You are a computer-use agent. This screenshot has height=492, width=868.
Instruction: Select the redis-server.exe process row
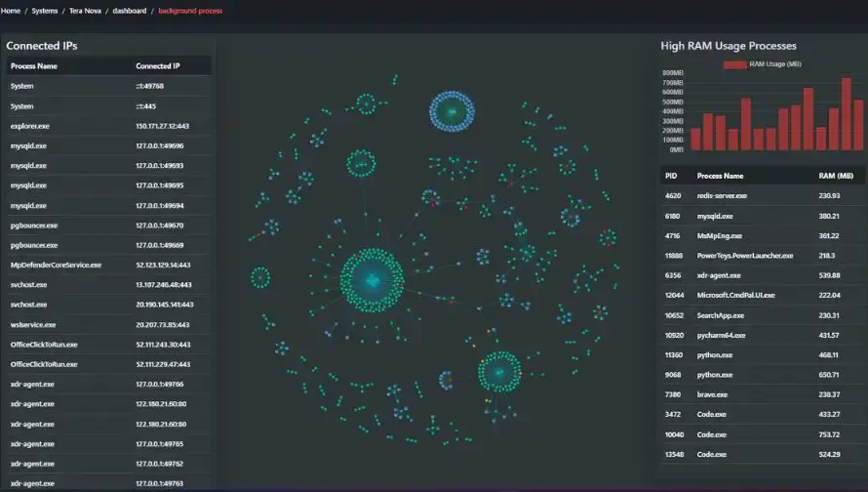[x=762, y=195]
